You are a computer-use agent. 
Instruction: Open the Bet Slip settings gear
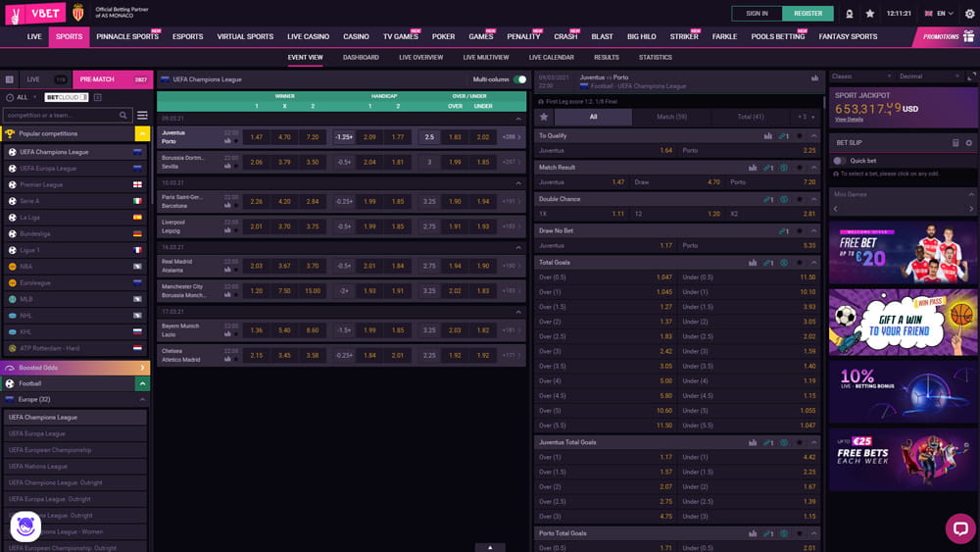969,142
